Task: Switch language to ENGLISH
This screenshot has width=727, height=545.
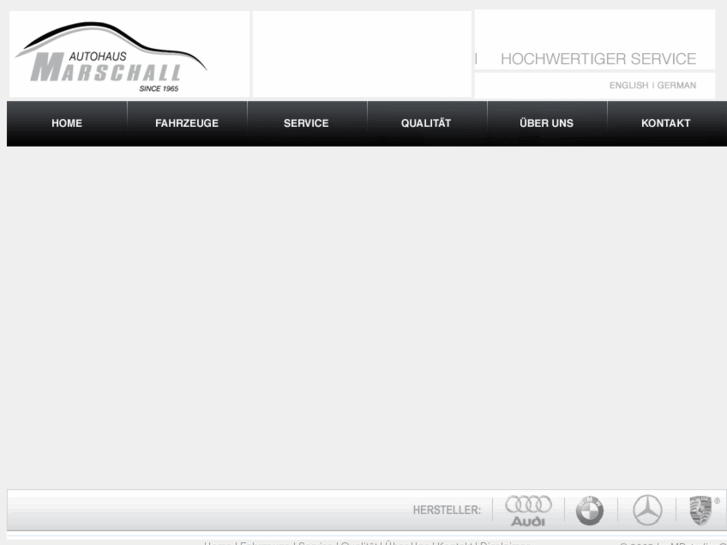Action: 629,85
